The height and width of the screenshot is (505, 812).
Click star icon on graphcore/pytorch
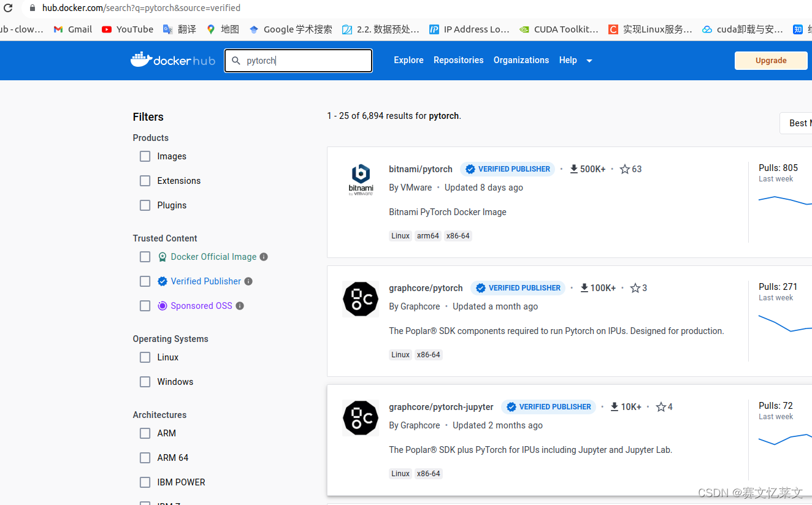(x=635, y=288)
